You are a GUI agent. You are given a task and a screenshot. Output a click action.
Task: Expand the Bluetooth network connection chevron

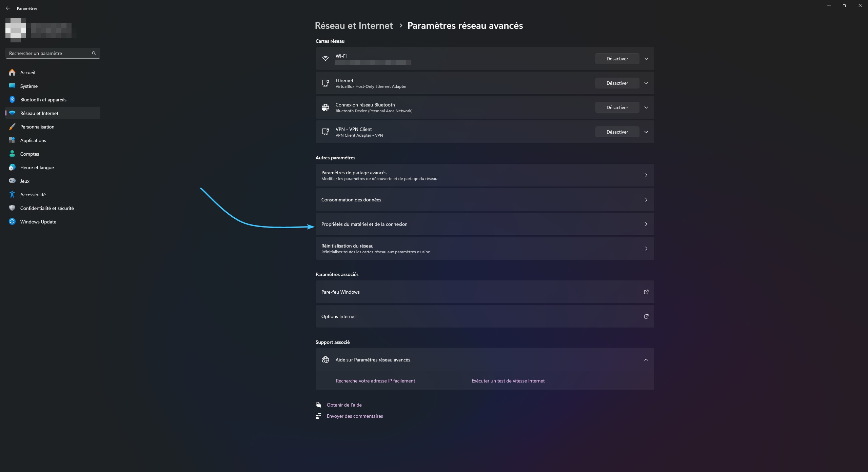(x=646, y=107)
